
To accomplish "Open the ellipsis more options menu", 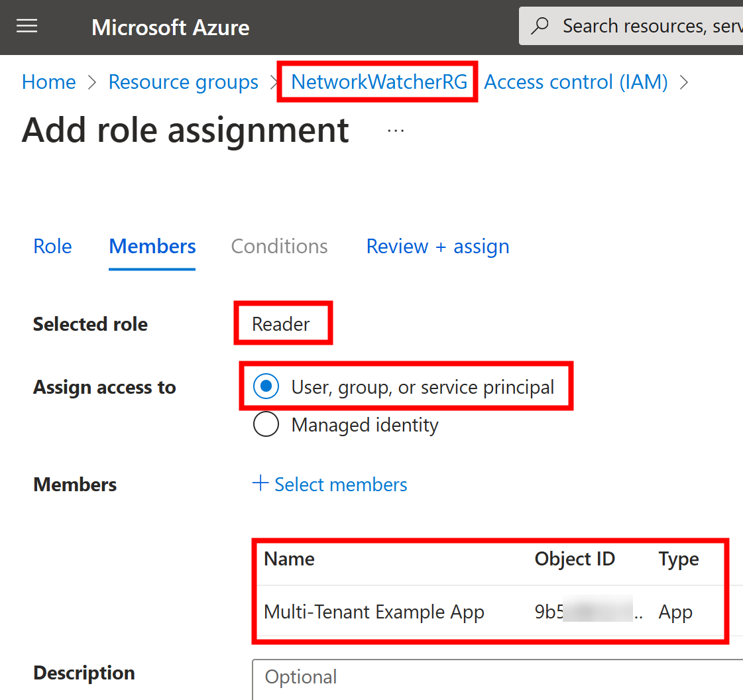I will [x=396, y=131].
